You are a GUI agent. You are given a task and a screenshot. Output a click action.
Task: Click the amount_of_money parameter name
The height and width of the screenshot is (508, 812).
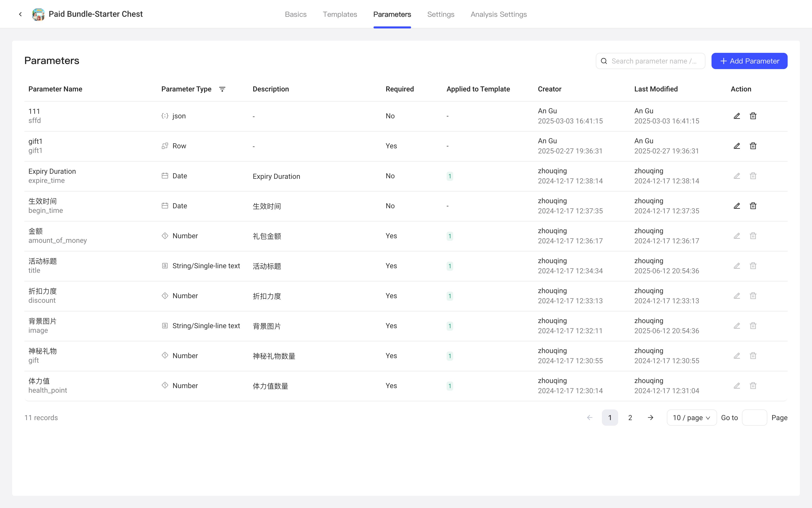pyautogui.click(x=57, y=241)
